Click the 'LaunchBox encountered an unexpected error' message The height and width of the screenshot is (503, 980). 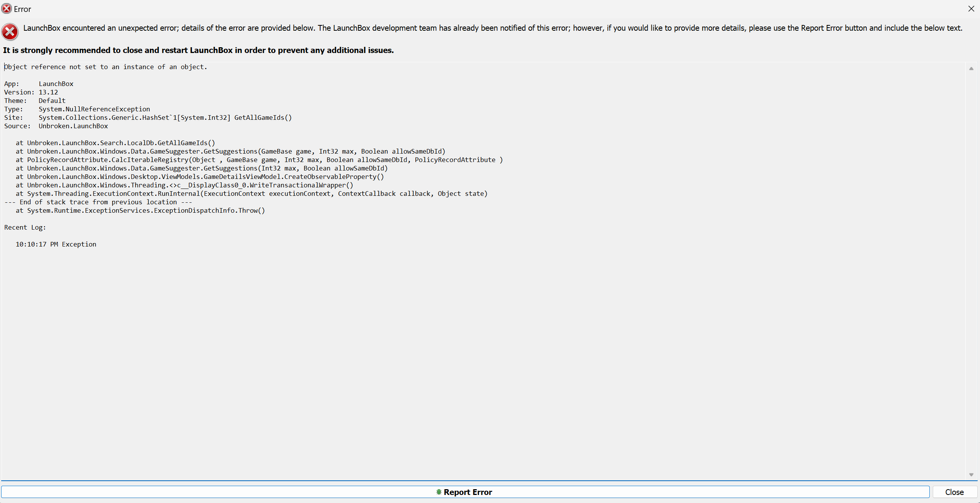(493, 28)
